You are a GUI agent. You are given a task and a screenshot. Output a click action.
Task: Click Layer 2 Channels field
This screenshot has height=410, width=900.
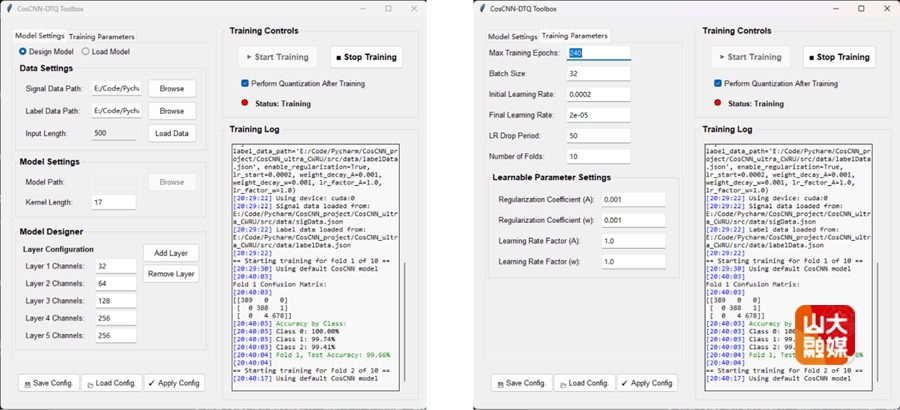[x=116, y=284]
